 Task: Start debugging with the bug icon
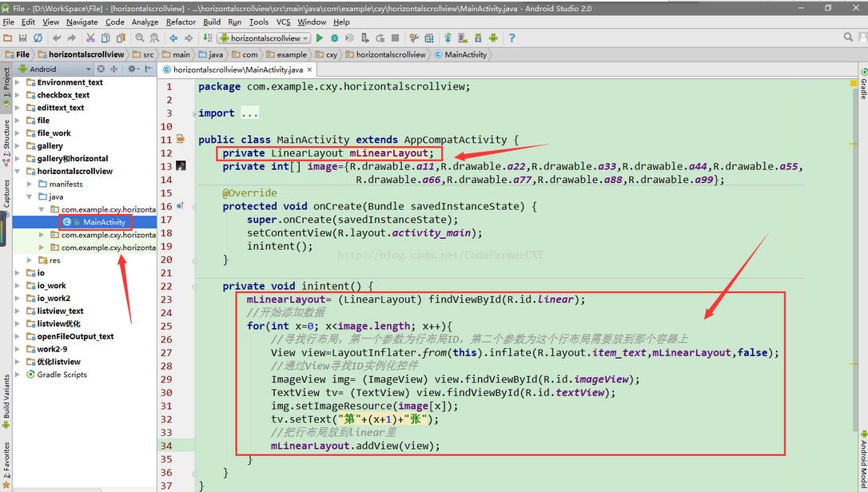point(334,38)
